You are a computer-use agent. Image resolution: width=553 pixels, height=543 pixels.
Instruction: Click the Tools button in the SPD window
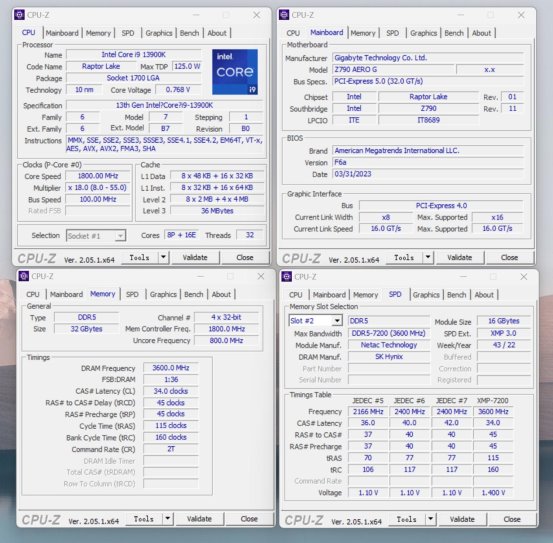pyautogui.click(x=407, y=519)
